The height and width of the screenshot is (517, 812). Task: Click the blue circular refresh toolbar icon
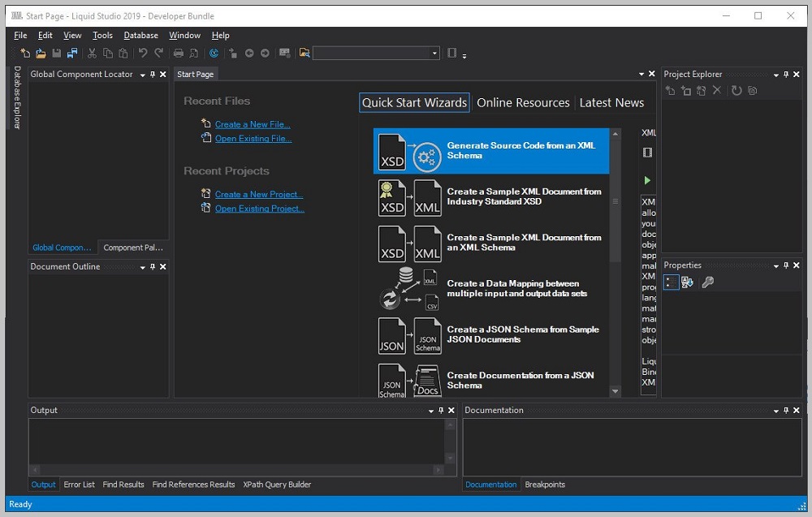[214, 53]
